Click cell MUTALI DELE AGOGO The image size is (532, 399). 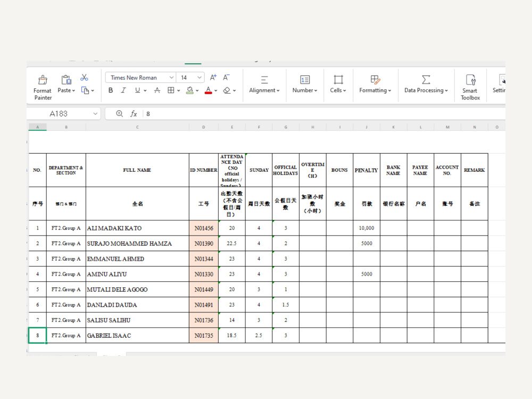click(137, 289)
